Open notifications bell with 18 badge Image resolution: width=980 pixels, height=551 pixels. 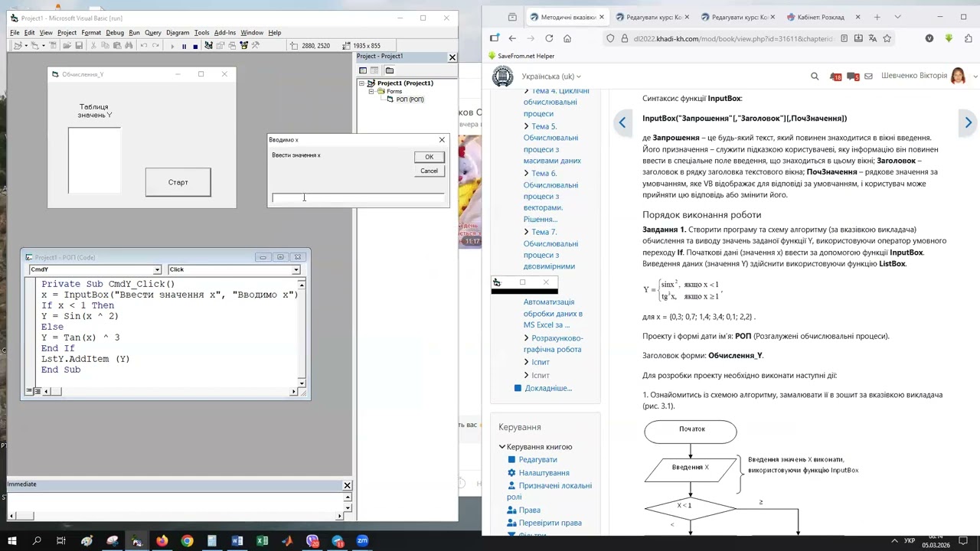(835, 77)
